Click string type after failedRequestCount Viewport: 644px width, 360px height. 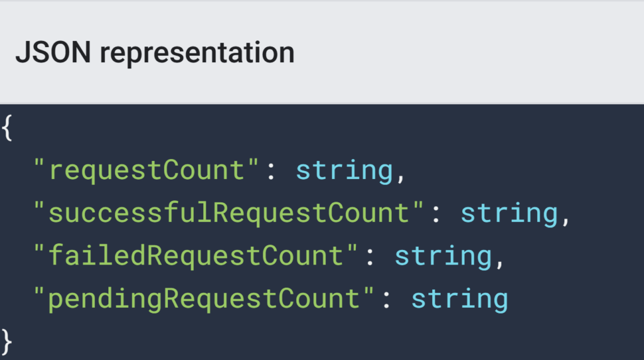pos(443,256)
